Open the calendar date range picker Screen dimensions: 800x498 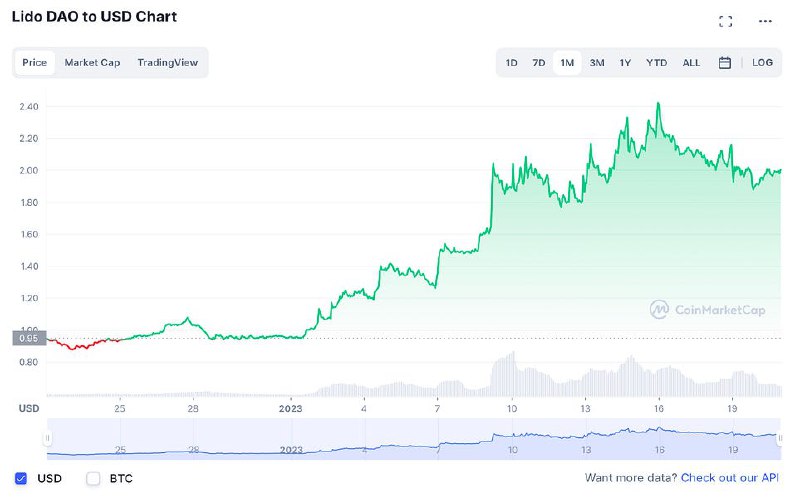[725, 63]
